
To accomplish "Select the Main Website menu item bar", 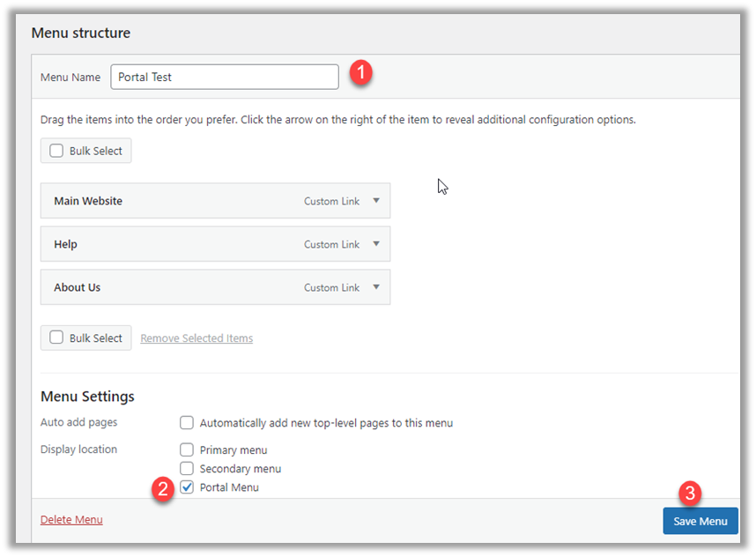I will [176, 201].
